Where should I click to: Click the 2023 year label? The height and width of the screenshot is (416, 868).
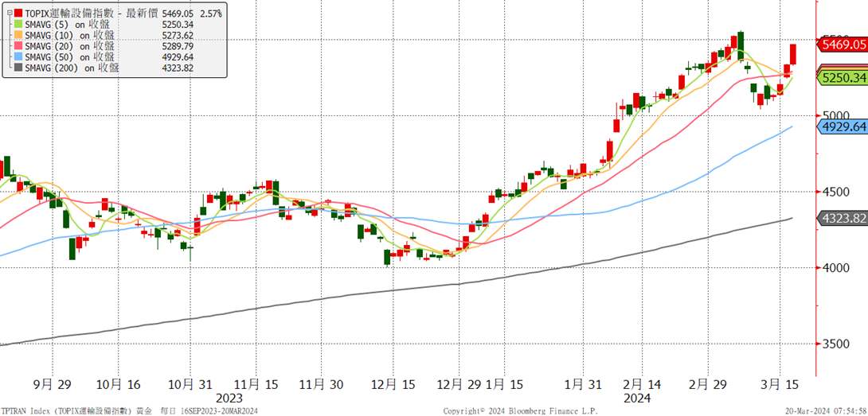[229, 399]
